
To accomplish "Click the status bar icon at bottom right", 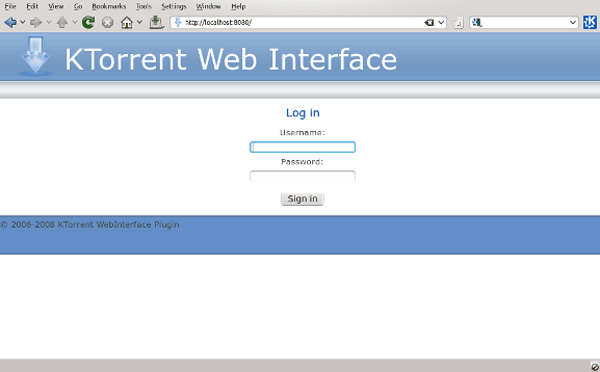I will [x=594, y=366].
